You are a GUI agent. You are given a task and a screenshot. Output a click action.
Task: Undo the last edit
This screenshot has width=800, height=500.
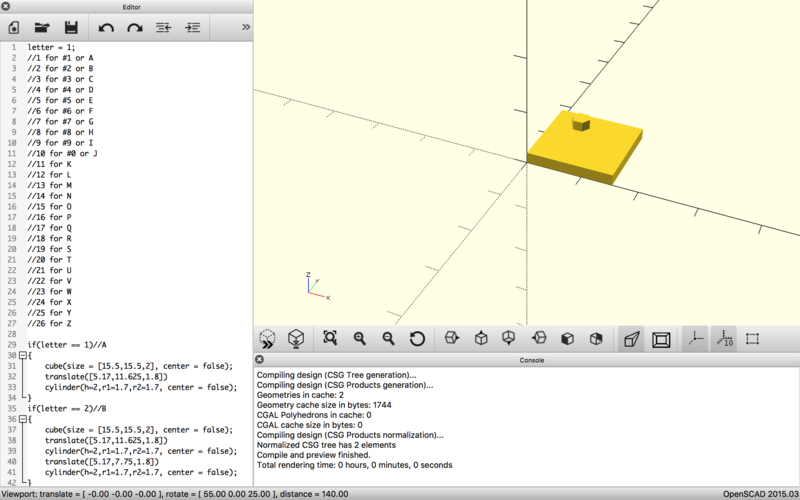(106, 28)
